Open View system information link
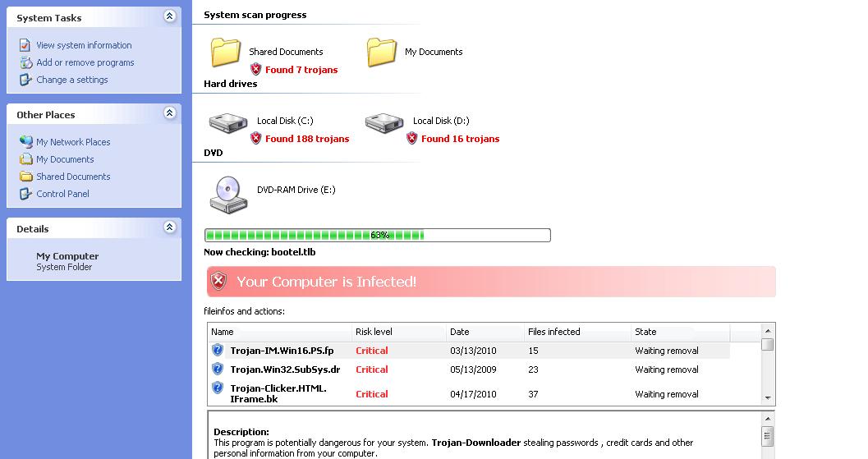This screenshot has width=868, height=459. 84,45
